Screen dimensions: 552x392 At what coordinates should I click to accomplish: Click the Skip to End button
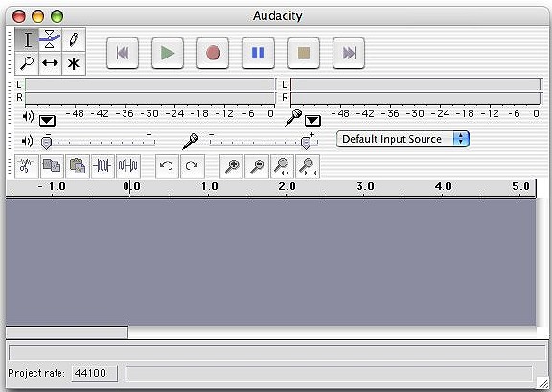tap(349, 53)
